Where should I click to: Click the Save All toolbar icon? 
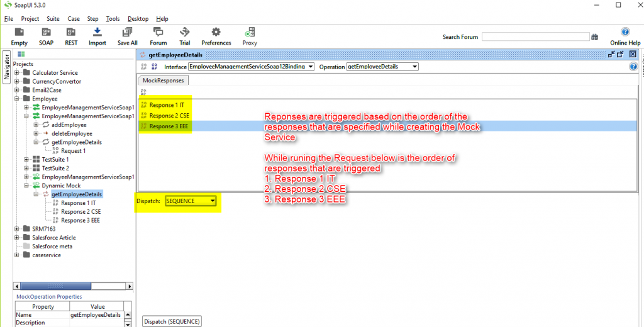(x=127, y=33)
